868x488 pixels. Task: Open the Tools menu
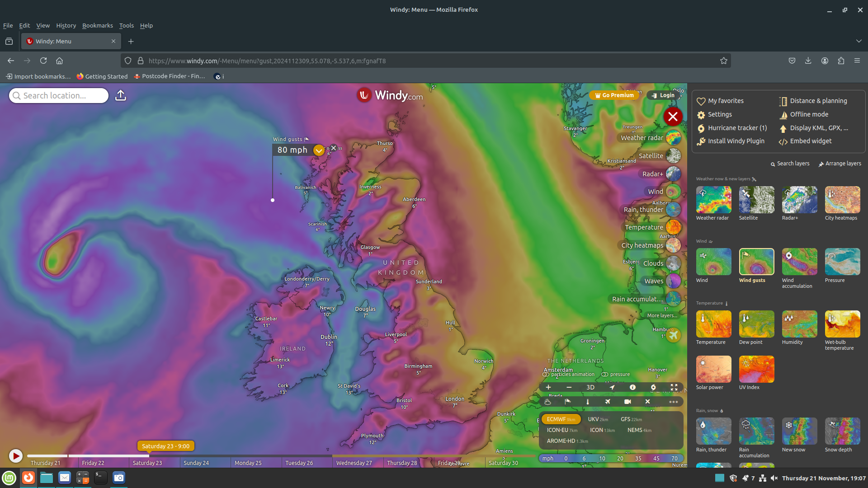tap(127, 25)
